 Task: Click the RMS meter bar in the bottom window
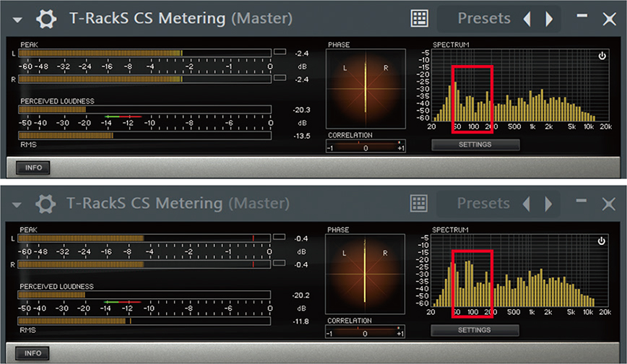(x=144, y=321)
